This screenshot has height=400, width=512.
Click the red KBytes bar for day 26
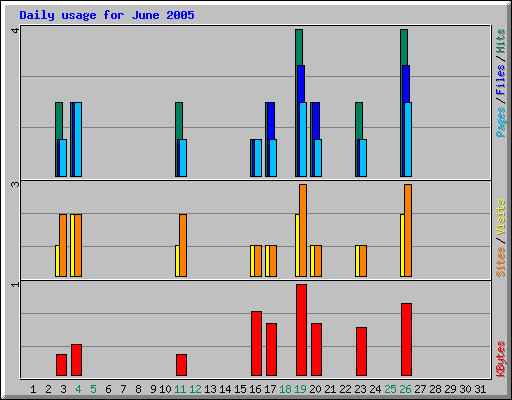[406, 339]
